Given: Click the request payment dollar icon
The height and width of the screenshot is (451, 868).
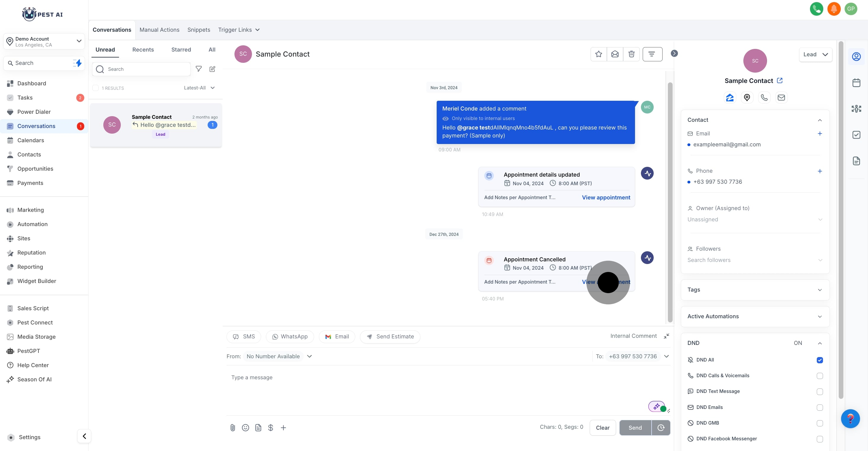Looking at the screenshot, I should coord(271,428).
